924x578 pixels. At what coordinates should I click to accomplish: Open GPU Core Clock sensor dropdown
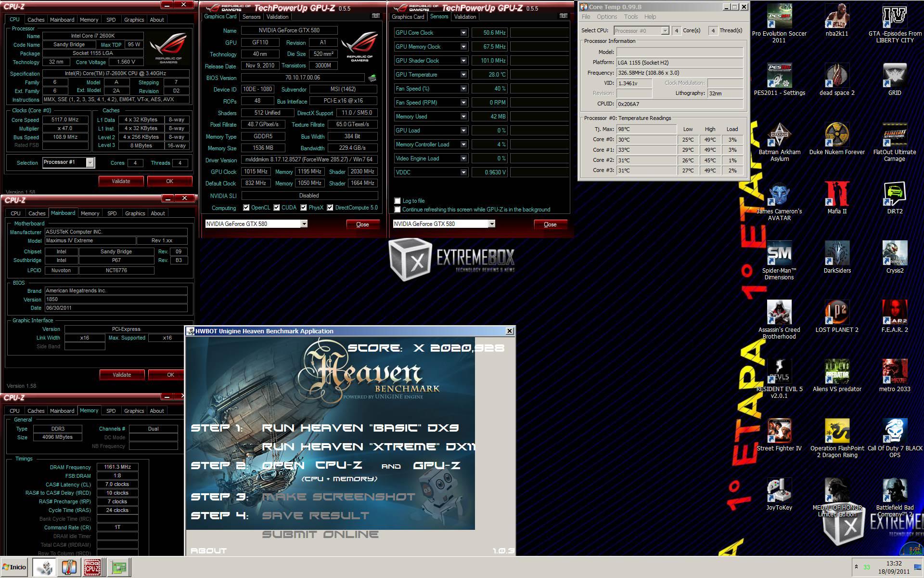tap(463, 33)
